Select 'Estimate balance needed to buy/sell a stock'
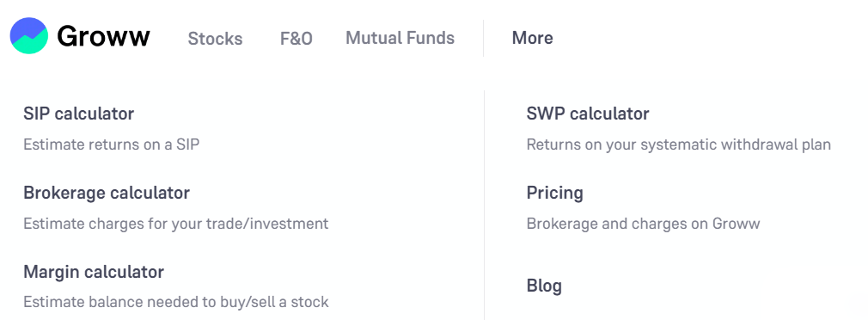This screenshot has height=320, width=868. coord(176,302)
